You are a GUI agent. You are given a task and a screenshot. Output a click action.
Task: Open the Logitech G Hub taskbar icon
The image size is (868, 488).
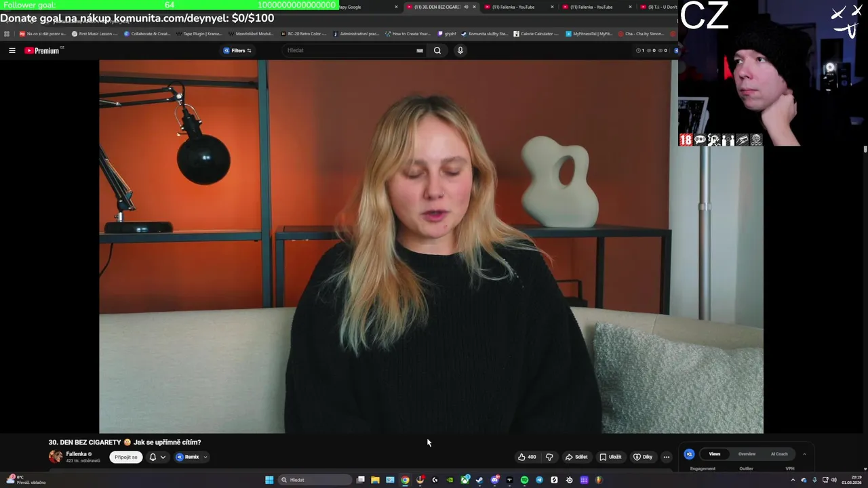(435, 480)
